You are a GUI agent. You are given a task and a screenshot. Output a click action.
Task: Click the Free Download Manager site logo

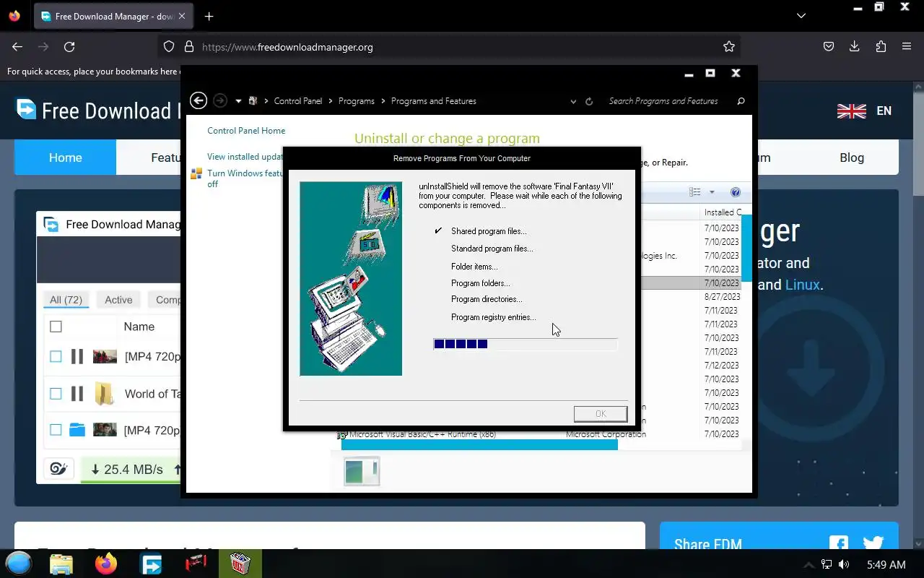pos(27,110)
